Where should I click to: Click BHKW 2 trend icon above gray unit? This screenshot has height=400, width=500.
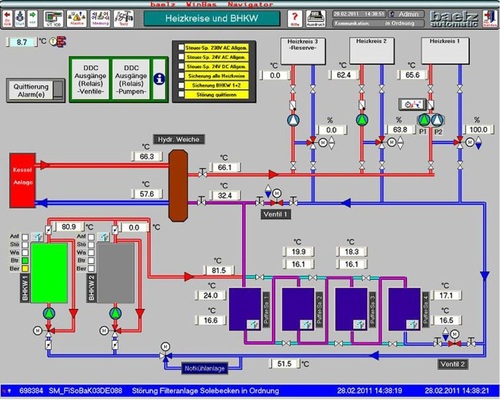104,237
